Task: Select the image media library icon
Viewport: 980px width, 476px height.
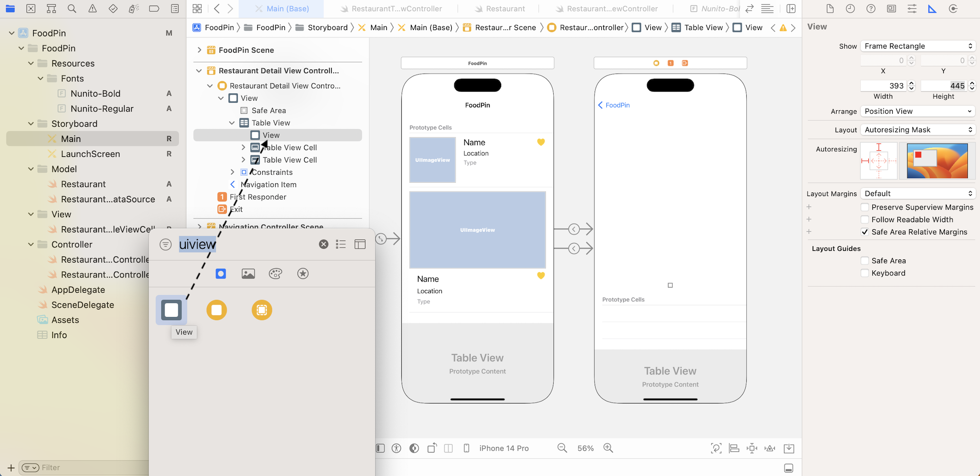Action: pyautogui.click(x=248, y=274)
